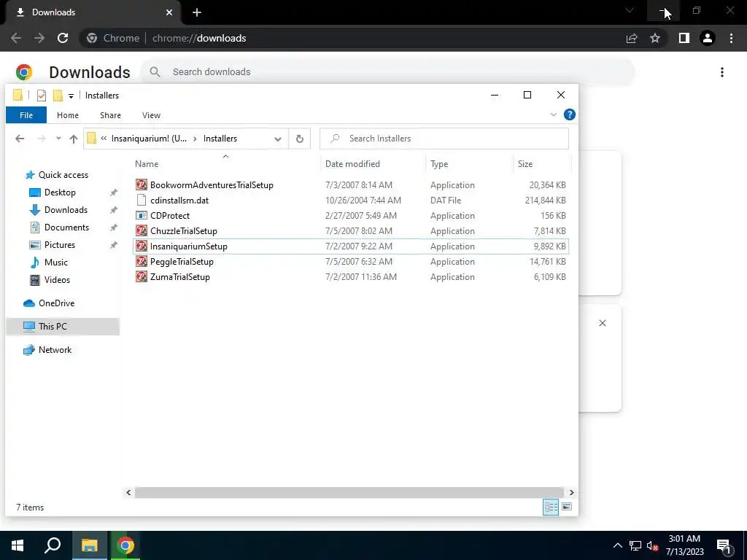Open the View ribbon tab

152,114
